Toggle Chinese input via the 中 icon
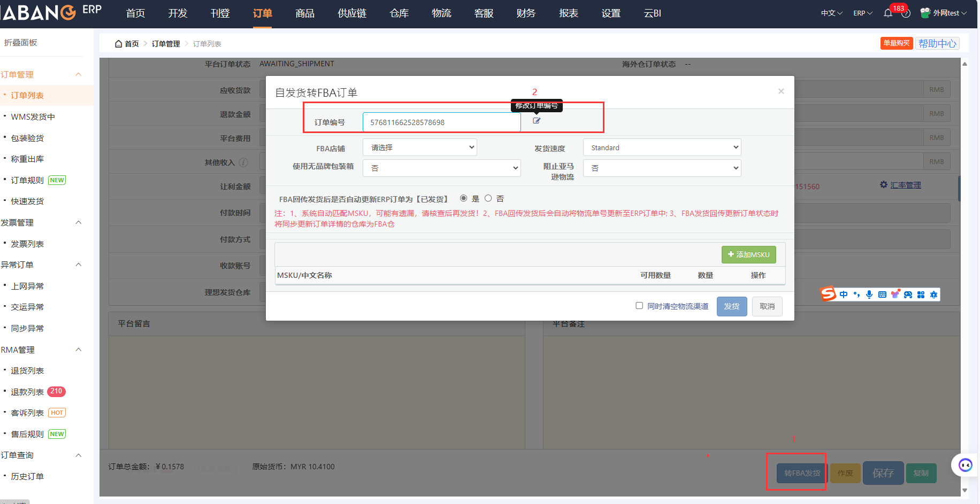 point(844,294)
